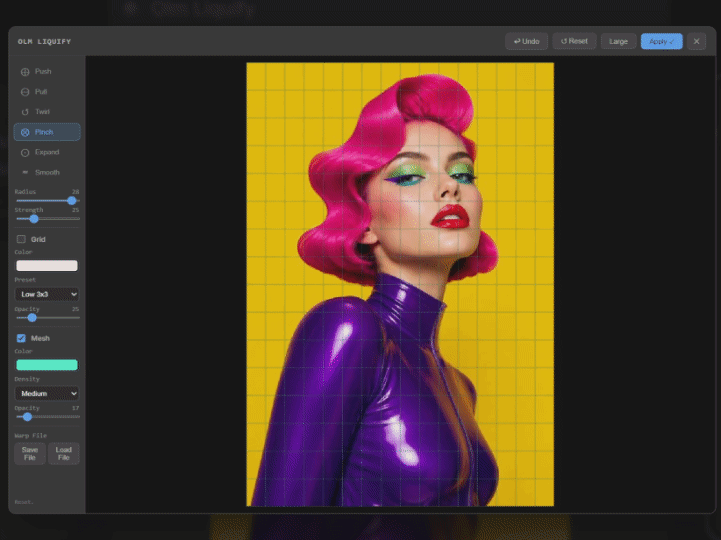Select the Push tool icon
The image size is (721, 540).
click(25, 72)
